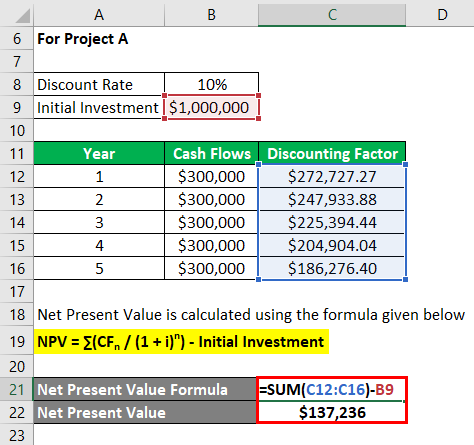Screen dimensions: 474x445
Task: Click the 'For Project A' cell
Action: [99, 39]
